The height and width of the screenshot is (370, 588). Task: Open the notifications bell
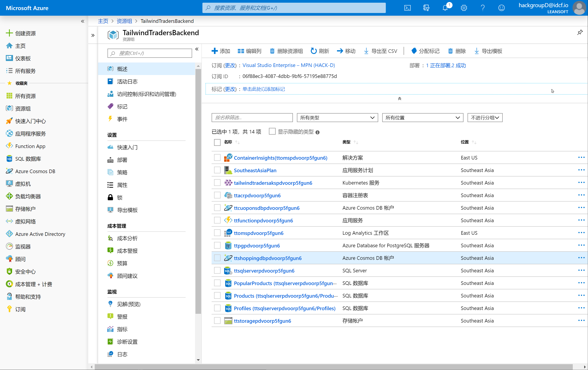click(445, 8)
